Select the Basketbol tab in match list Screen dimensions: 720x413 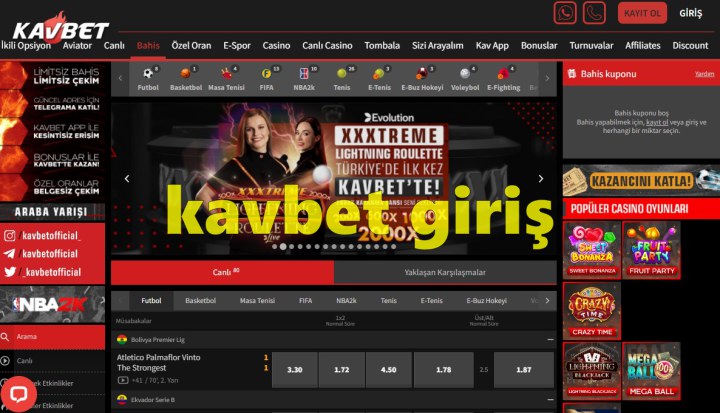[x=200, y=300]
